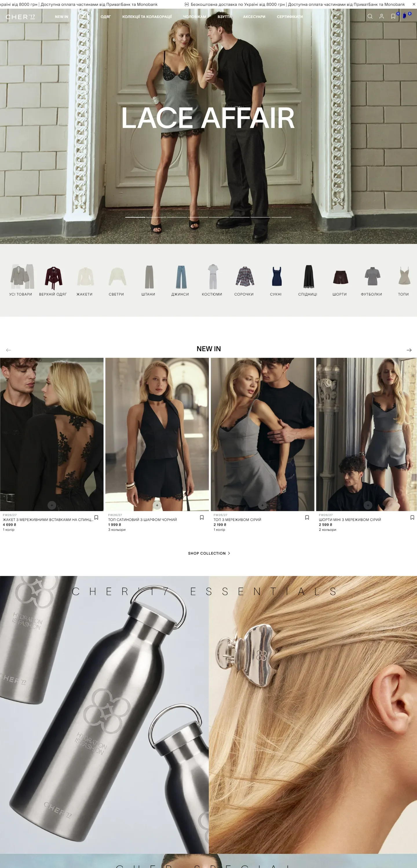The image size is (417, 868).
Task: Open the УСІ ТОВАРИ category
Action: coord(21,280)
